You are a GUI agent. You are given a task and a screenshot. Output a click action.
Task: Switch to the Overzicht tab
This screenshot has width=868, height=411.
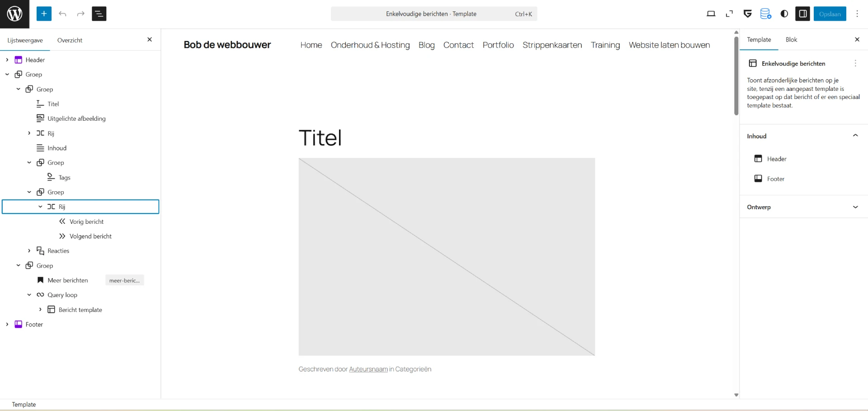(x=70, y=40)
